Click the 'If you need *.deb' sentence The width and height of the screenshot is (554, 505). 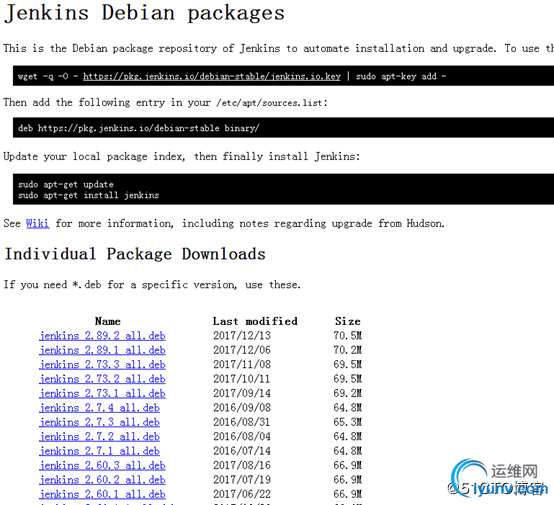[152, 284]
